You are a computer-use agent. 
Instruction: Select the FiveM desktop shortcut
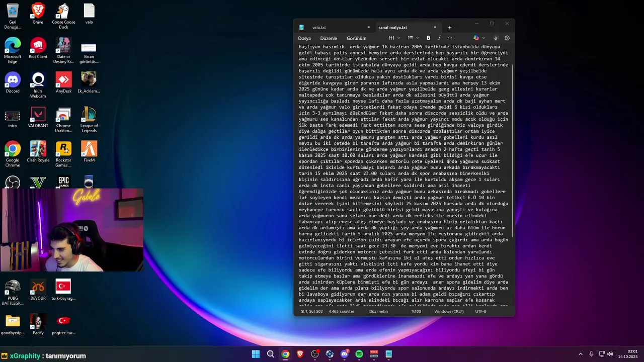point(89,152)
